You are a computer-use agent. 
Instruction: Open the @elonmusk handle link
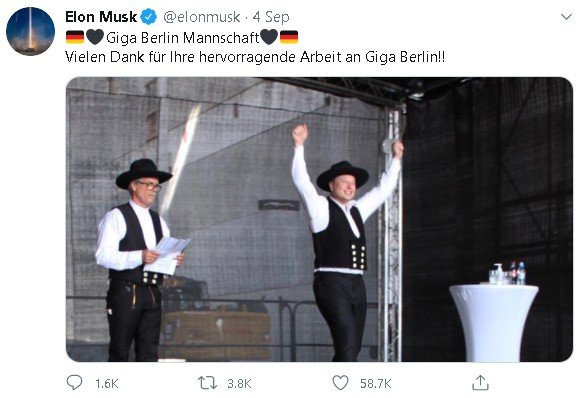tap(202, 17)
